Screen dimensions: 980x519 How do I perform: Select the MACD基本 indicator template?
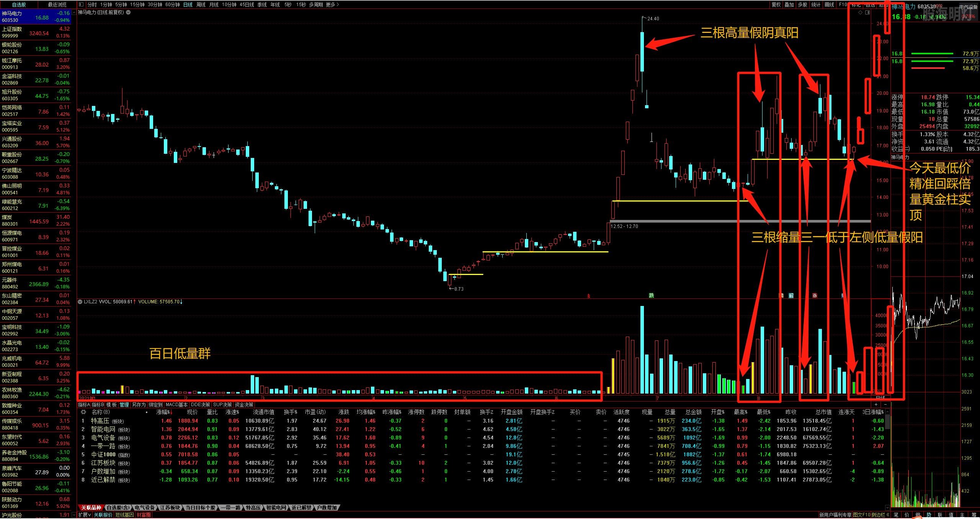(176, 405)
